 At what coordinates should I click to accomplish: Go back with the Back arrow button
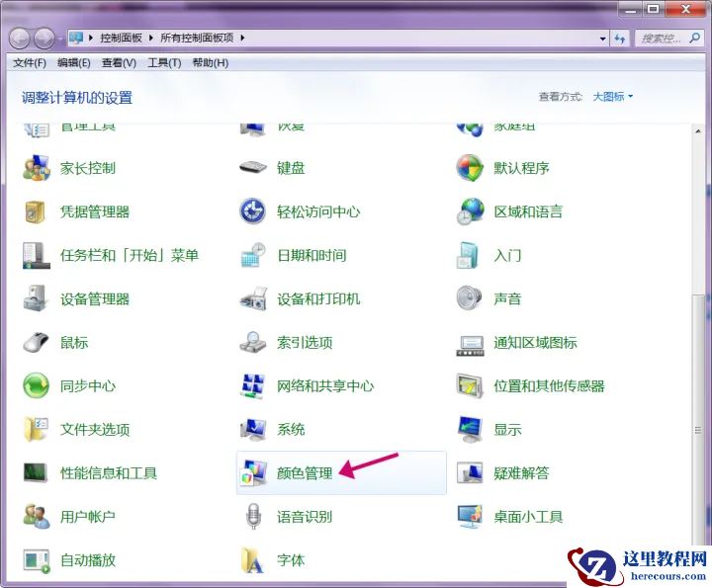pos(20,39)
